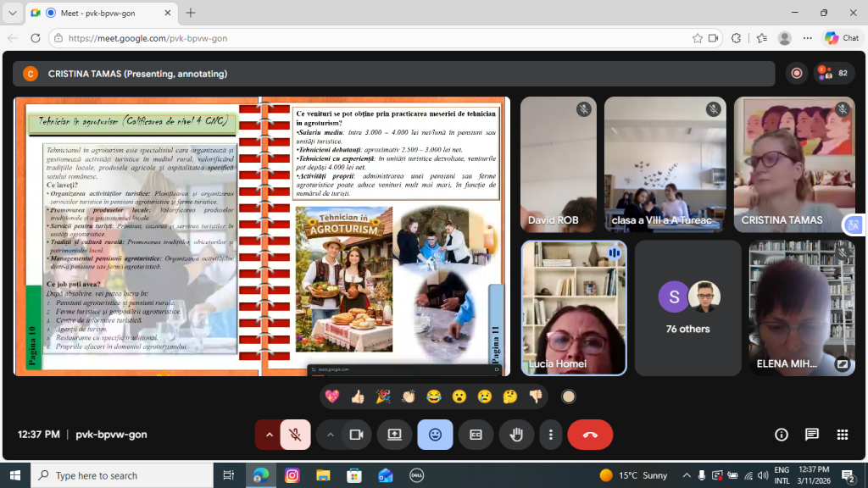Send the thumbs up reaction
Image resolution: width=868 pixels, height=488 pixels.
357,396
